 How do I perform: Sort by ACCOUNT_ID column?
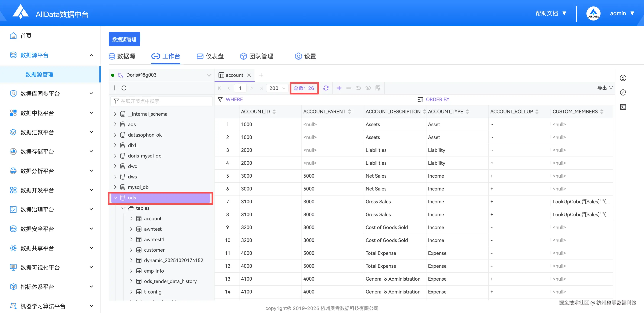(274, 112)
